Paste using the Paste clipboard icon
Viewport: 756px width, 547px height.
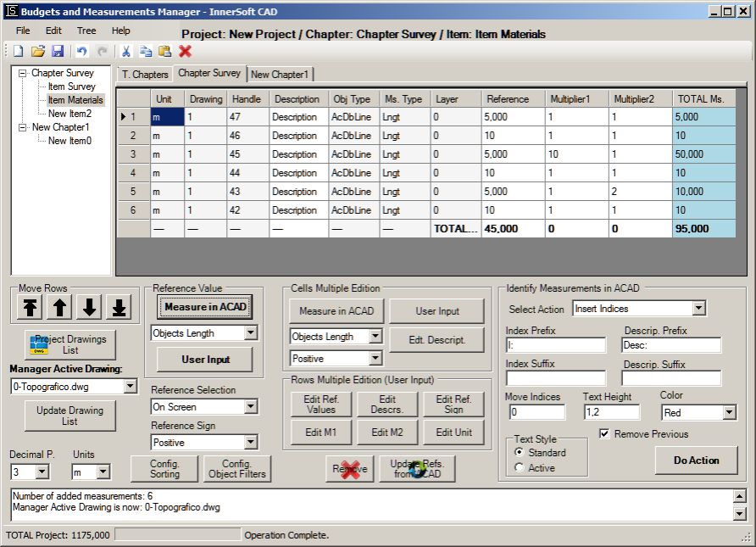tap(165, 51)
